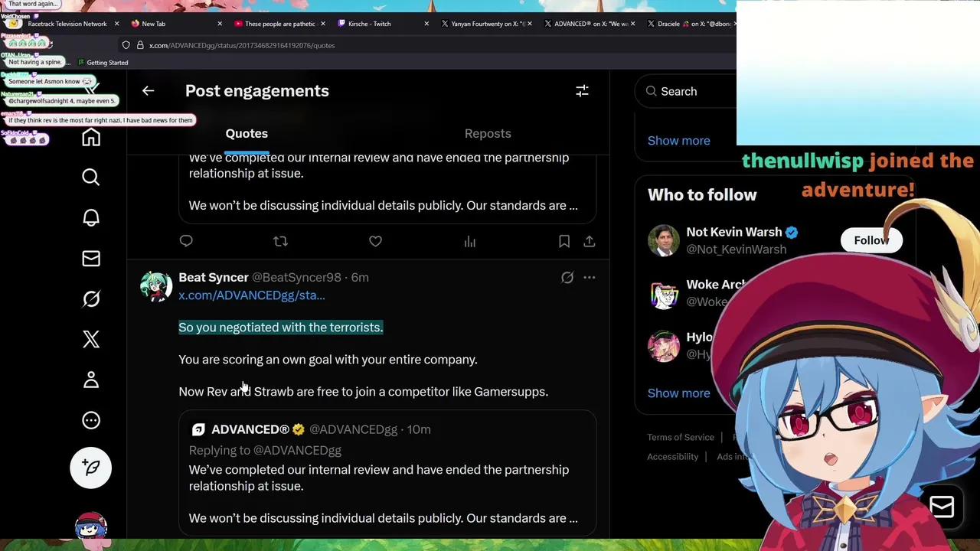The width and height of the screenshot is (980, 551).
Task: Open Profile in the sidebar
Action: click(x=91, y=380)
